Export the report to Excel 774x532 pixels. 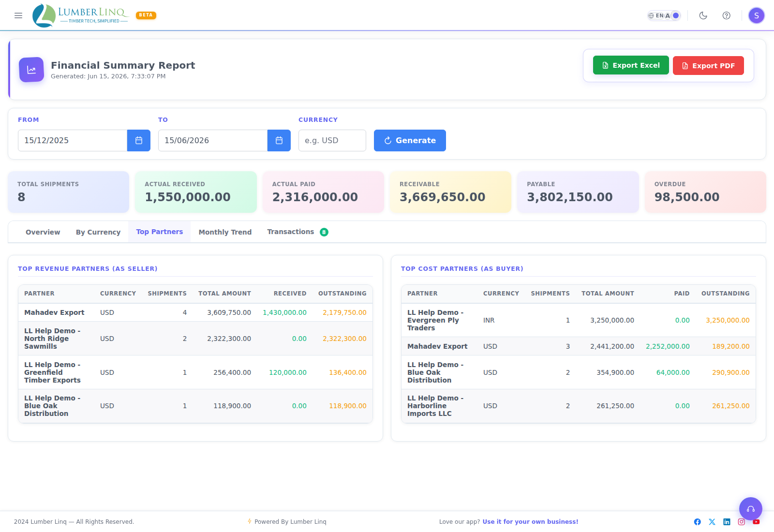point(631,65)
